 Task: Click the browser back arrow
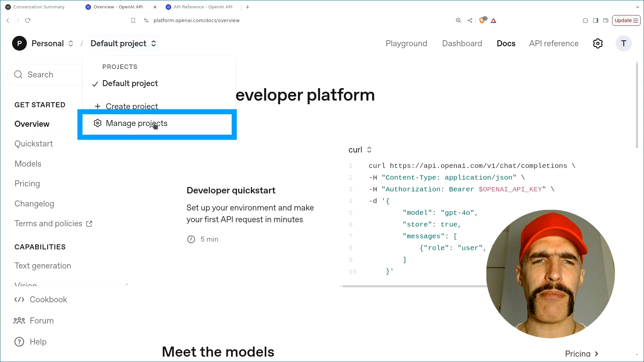(x=8, y=20)
